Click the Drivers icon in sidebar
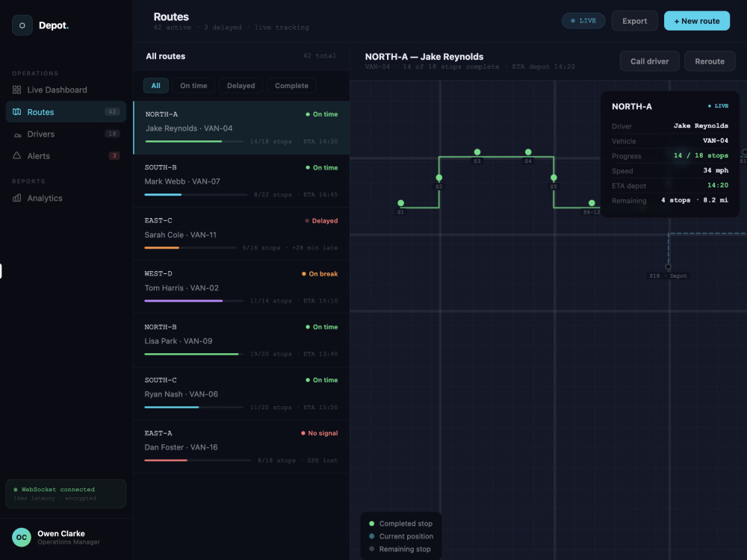 17,134
